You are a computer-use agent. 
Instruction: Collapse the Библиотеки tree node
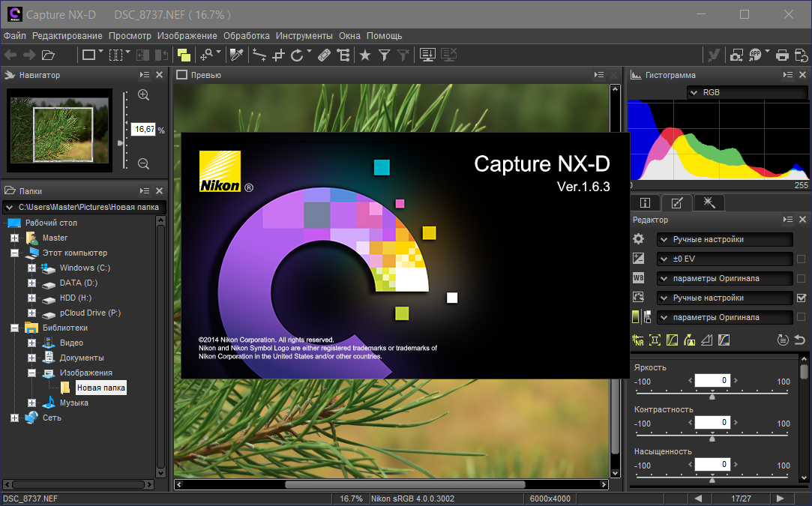(x=14, y=328)
